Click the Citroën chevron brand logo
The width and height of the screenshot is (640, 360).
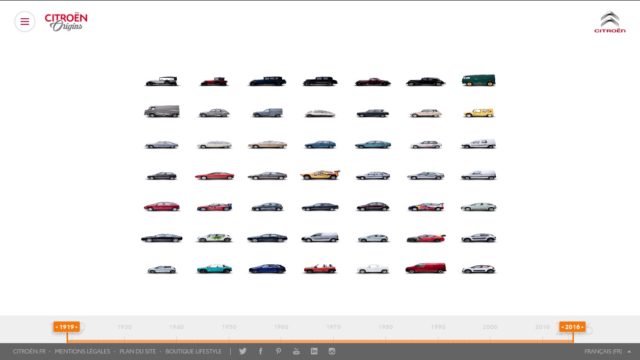(x=610, y=22)
